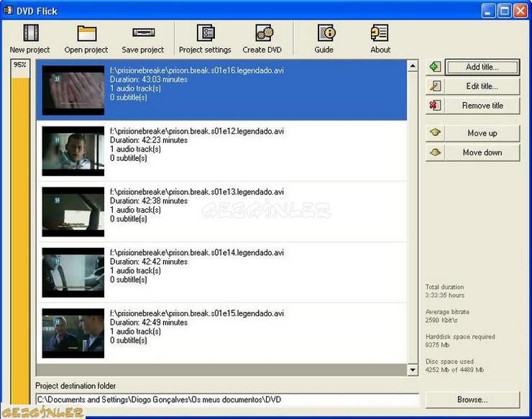Click 'Duration: 43:03 minutes' text

(x=149, y=79)
